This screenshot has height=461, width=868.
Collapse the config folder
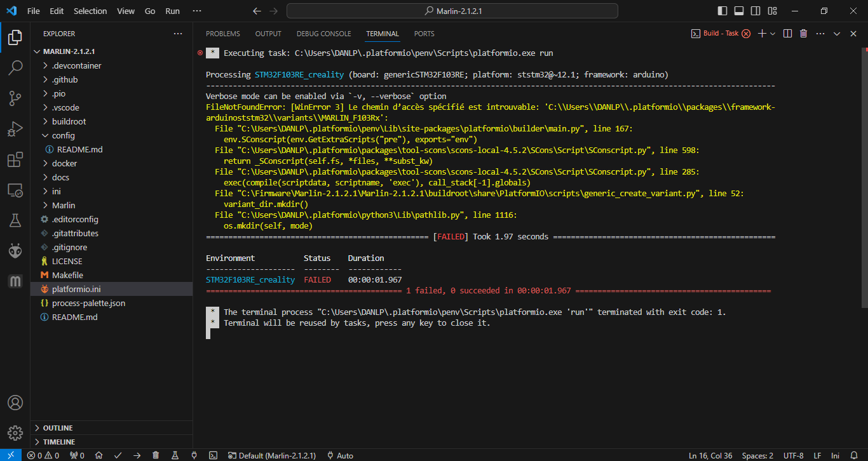[111, 135]
